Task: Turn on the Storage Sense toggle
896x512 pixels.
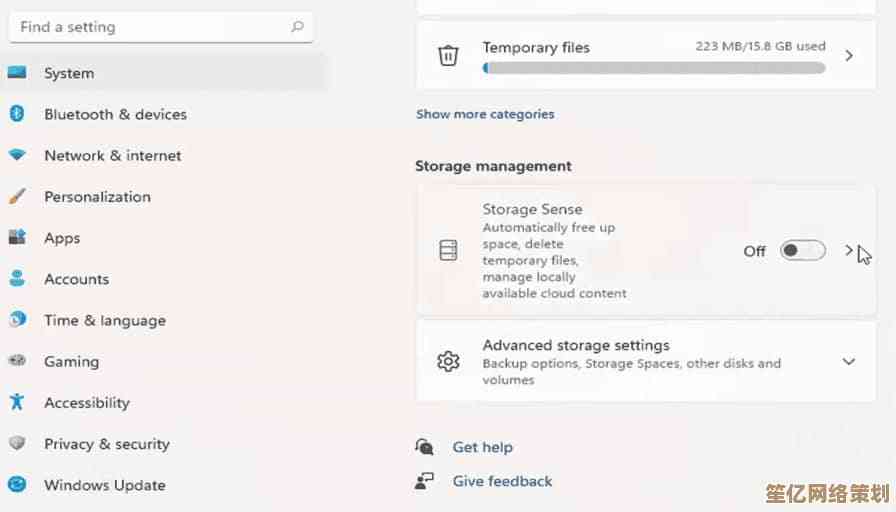Action: (802, 251)
